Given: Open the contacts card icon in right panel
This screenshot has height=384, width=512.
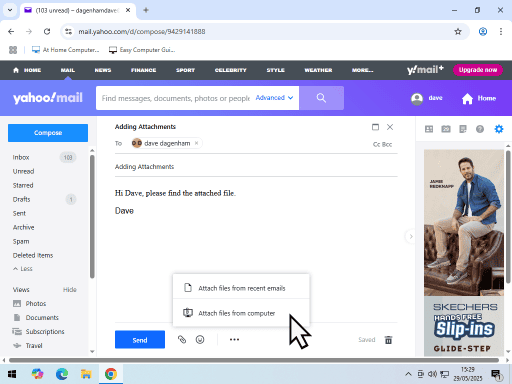Looking at the screenshot, I should pyautogui.click(x=429, y=129).
